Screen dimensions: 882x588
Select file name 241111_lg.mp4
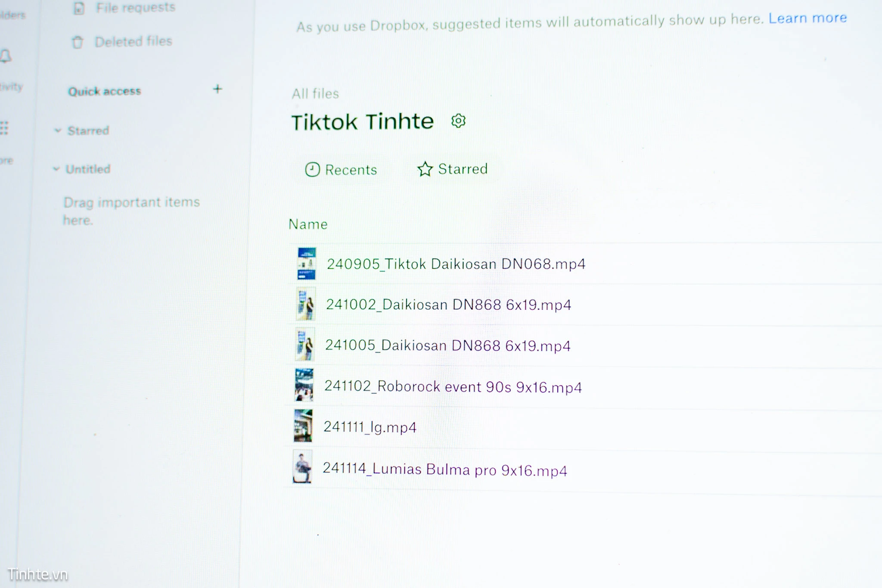point(370,427)
